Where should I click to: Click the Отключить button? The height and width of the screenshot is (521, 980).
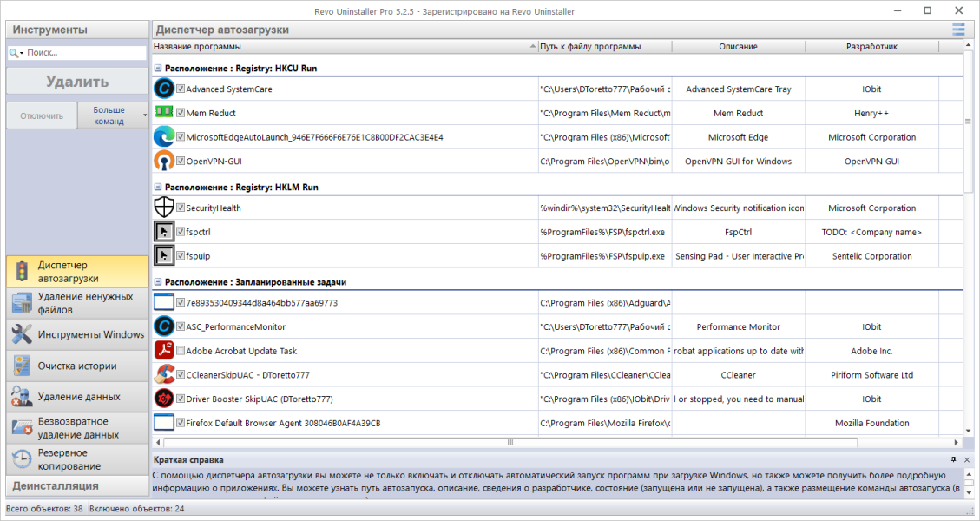42,115
